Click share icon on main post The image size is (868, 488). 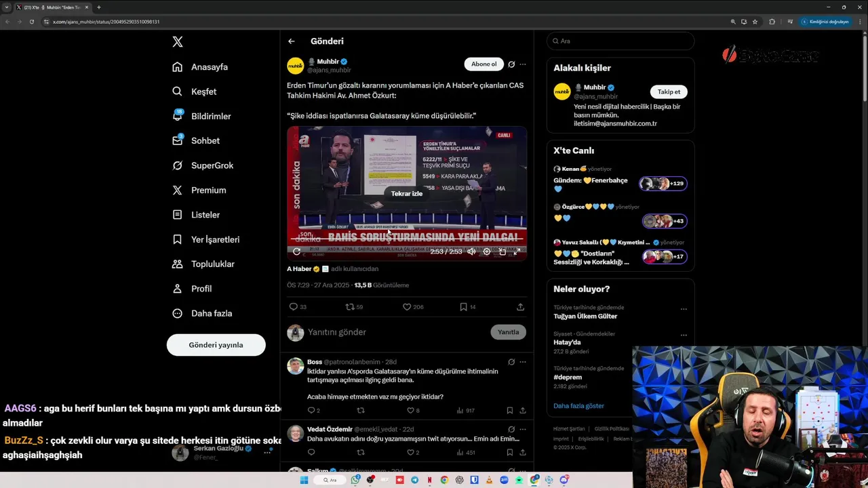pyautogui.click(x=520, y=307)
